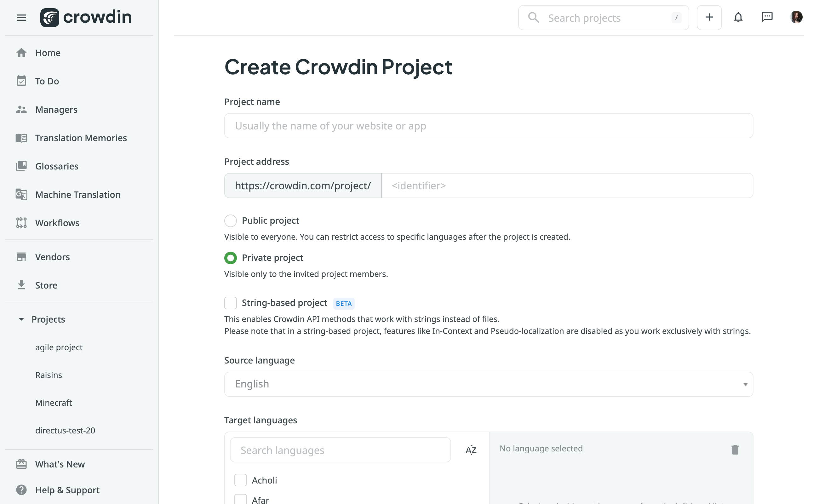
Task: Select the Public project radio button
Action: [x=230, y=221]
